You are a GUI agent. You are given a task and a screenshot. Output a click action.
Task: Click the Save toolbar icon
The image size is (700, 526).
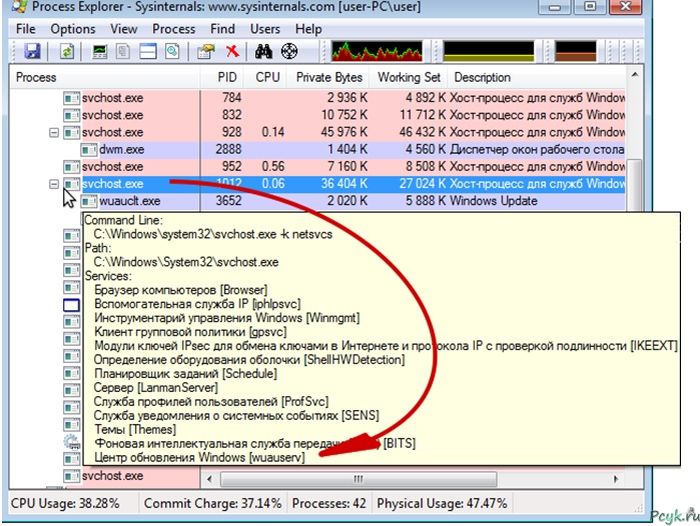coord(32,51)
